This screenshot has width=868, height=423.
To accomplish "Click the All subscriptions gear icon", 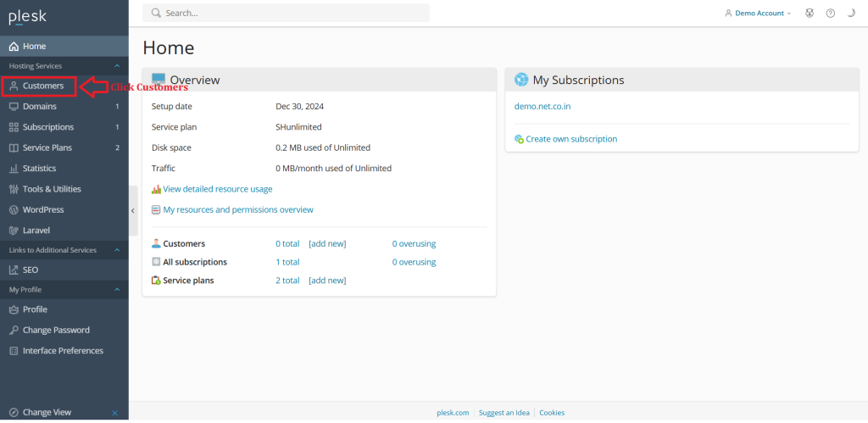I will tap(156, 262).
